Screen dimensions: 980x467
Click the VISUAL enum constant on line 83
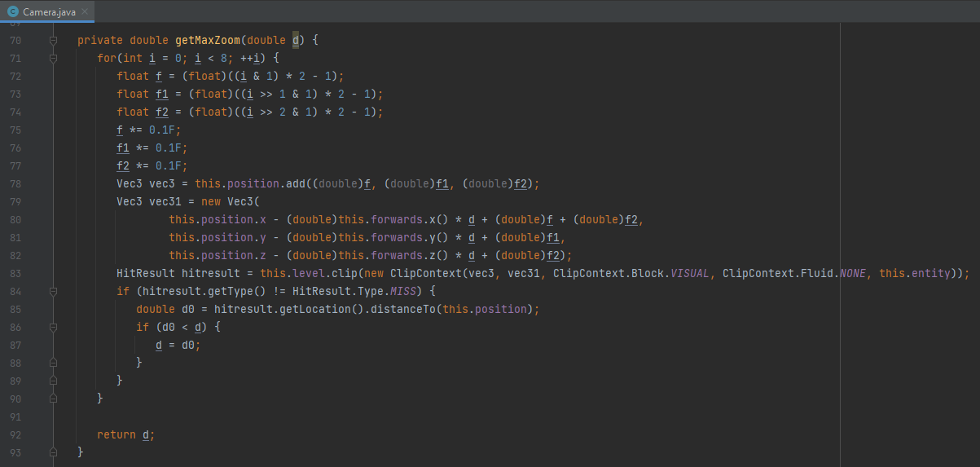click(689, 273)
